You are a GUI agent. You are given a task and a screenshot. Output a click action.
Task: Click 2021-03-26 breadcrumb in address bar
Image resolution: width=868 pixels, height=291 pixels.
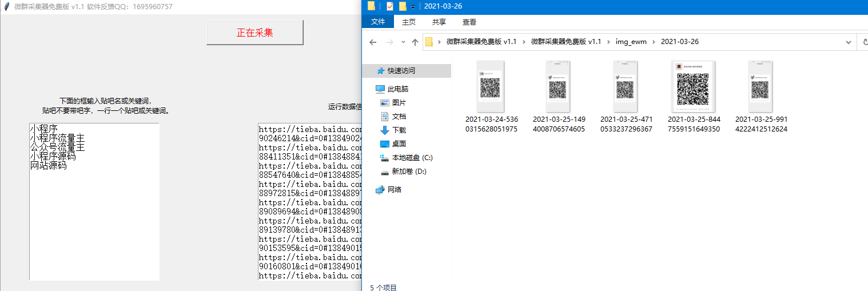click(680, 42)
